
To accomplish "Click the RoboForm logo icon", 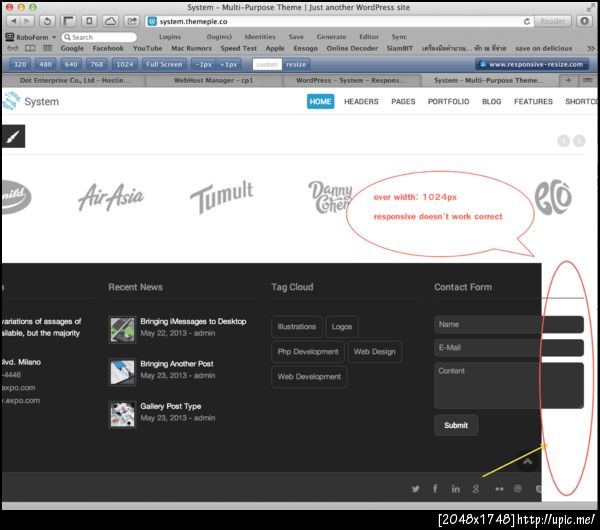I will [10, 37].
